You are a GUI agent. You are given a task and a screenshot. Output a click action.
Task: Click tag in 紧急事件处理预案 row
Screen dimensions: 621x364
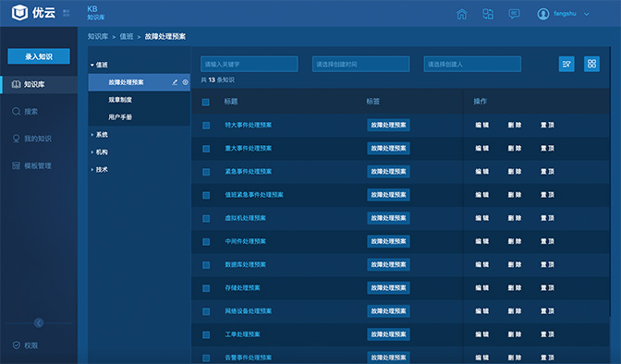[x=388, y=172]
